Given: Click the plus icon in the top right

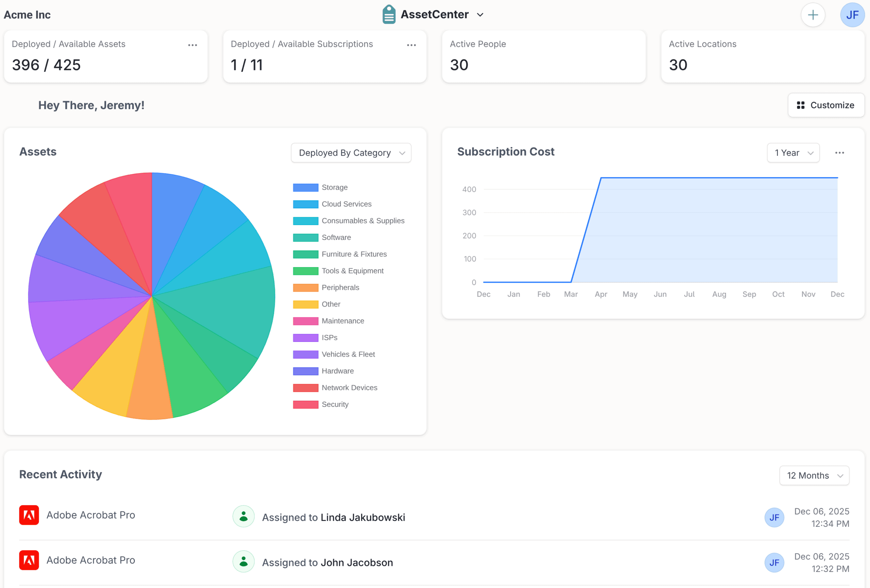Looking at the screenshot, I should 813,15.
